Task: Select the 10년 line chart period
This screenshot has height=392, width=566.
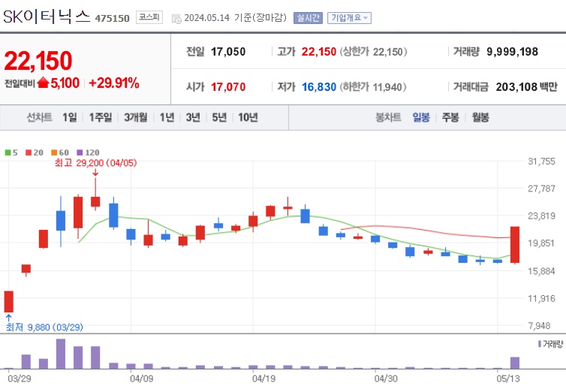Action: coord(248,117)
